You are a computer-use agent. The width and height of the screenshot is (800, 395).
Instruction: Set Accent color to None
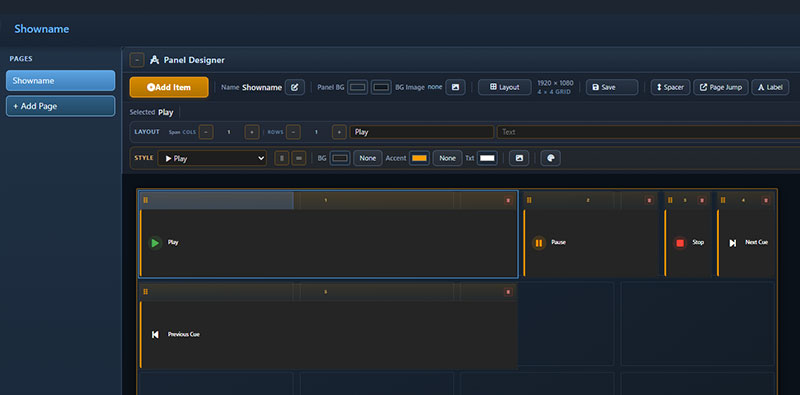coord(447,158)
